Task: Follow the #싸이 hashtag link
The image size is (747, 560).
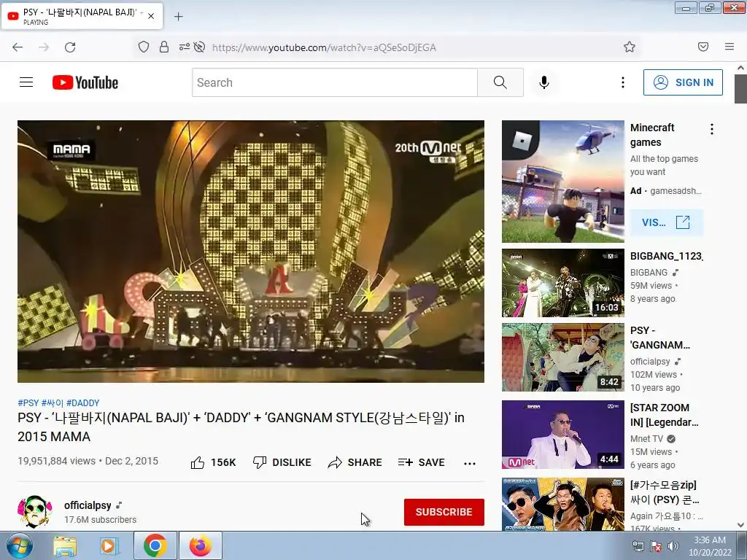Action: (x=53, y=402)
